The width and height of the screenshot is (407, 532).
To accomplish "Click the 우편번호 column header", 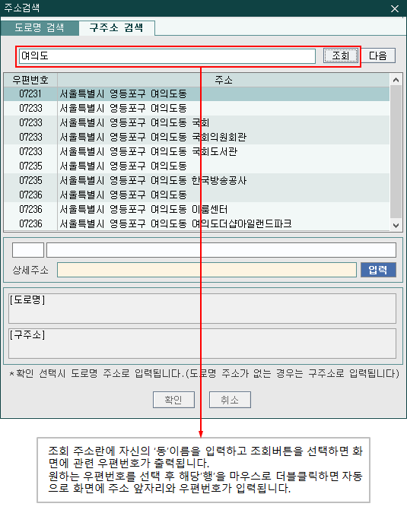I will [x=30, y=80].
